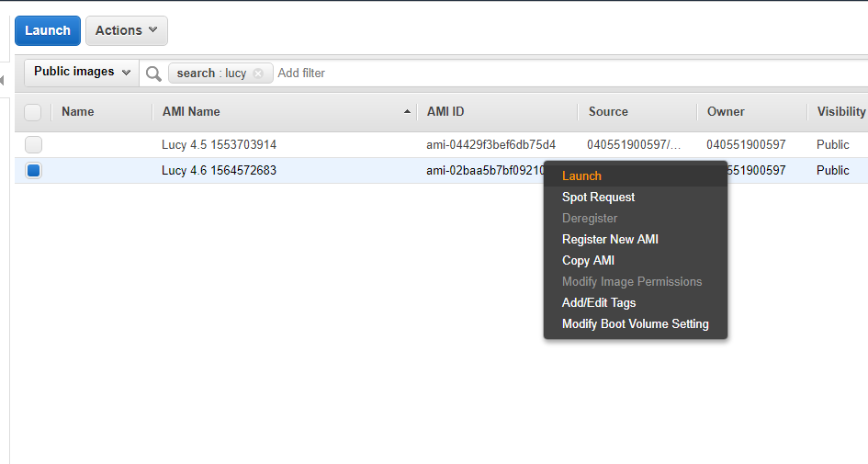Select Modify Image Permissions menu entry

(636, 281)
